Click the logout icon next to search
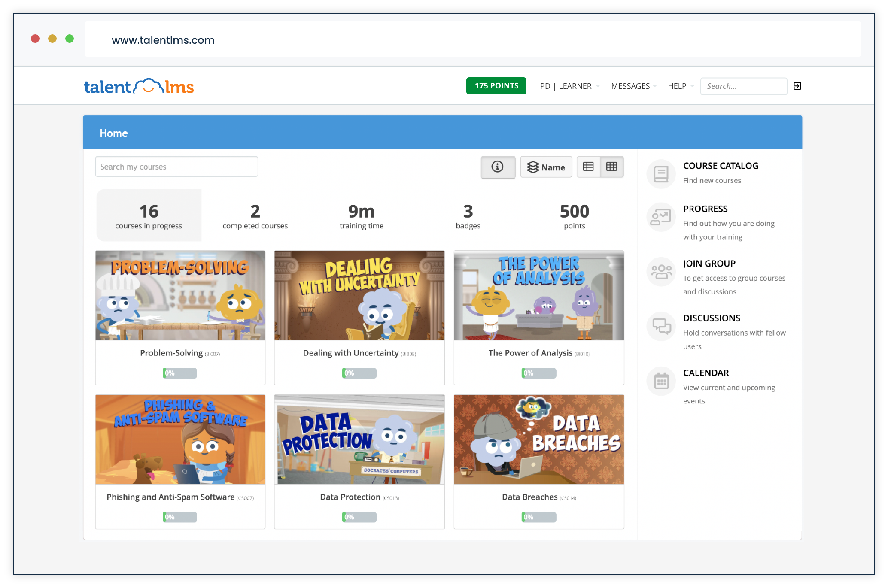This screenshot has height=588, width=888. [797, 86]
